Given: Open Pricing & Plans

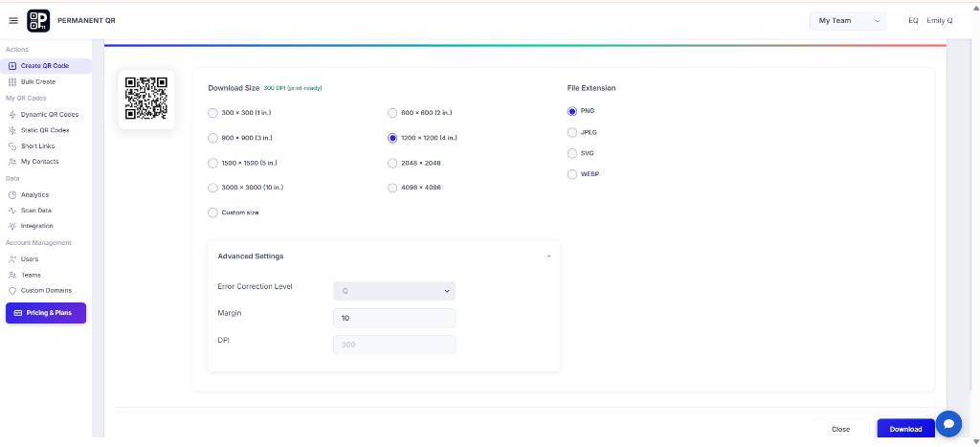Looking at the screenshot, I should click(x=46, y=313).
